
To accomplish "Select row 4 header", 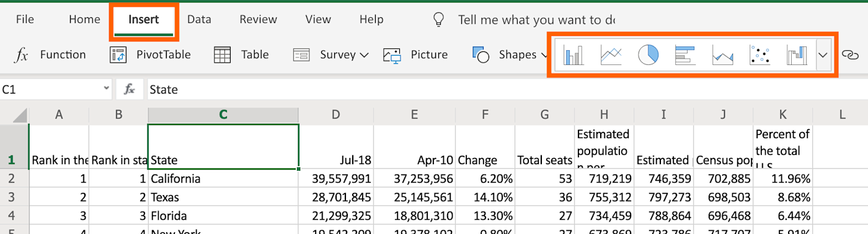I will (x=14, y=216).
